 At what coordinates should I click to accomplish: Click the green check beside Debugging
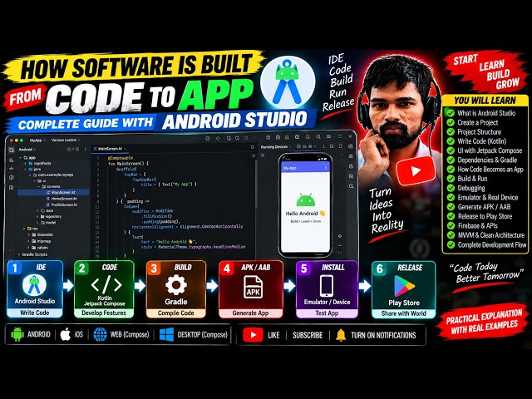click(x=451, y=188)
